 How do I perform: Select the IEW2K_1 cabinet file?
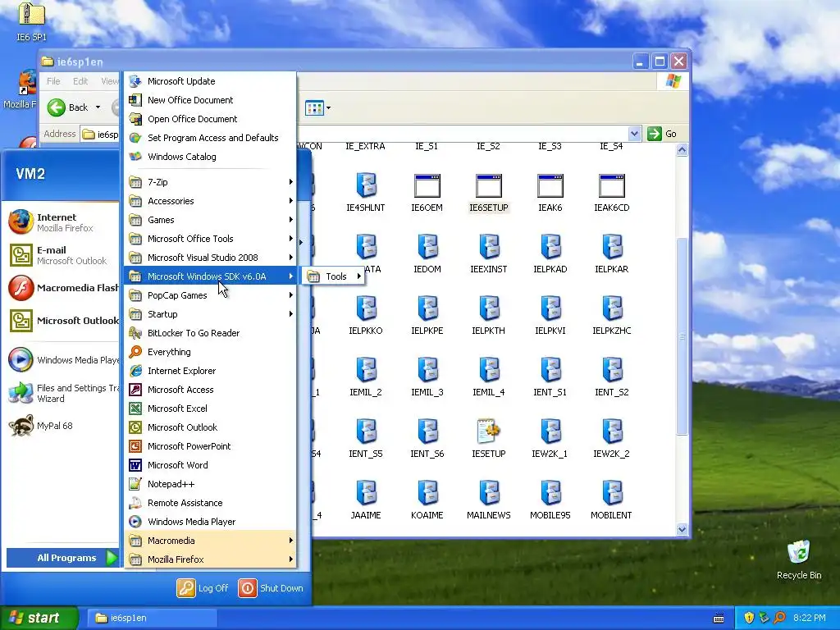tap(550, 439)
